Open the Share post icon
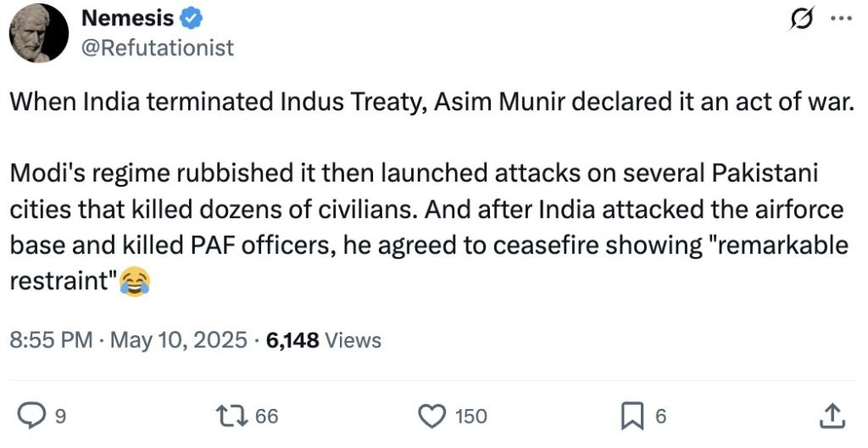Image resolution: width=868 pixels, height=448 pixels. [830, 414]
